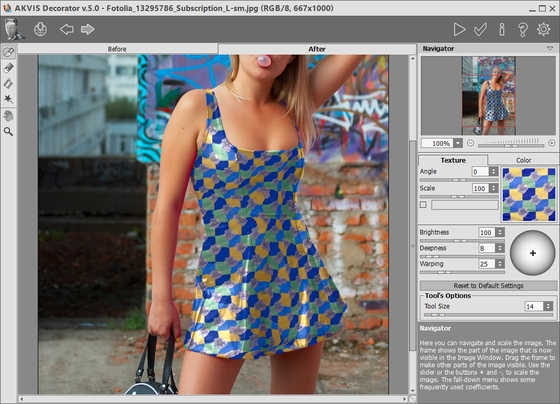Click the light source sphere control

click(532, 253)
